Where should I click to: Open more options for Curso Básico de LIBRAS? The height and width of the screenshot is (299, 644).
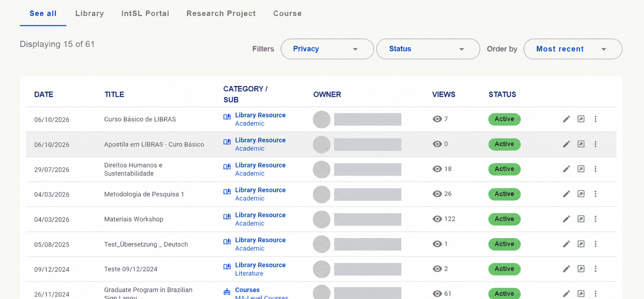pos(595,119)
